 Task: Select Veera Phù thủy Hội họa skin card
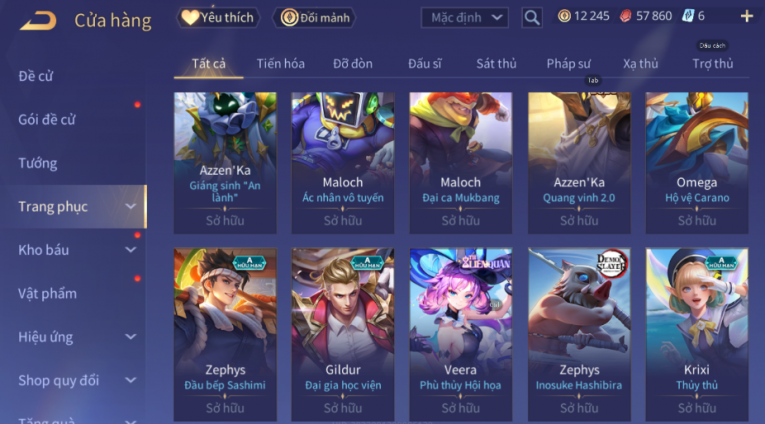pos(461,334)
